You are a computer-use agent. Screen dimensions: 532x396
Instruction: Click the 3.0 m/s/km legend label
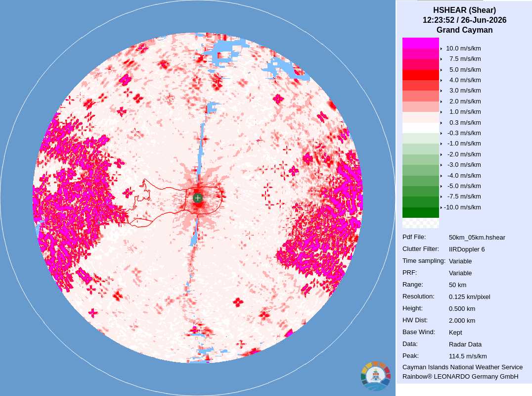(x=465, y=91)
